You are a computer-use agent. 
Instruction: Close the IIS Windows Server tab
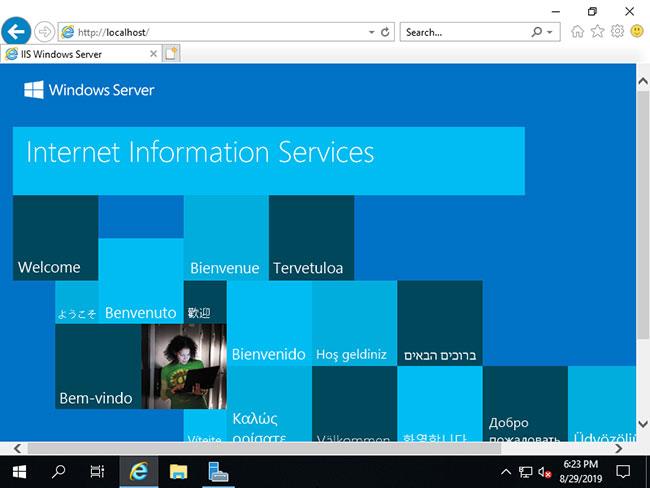point(153,54)
